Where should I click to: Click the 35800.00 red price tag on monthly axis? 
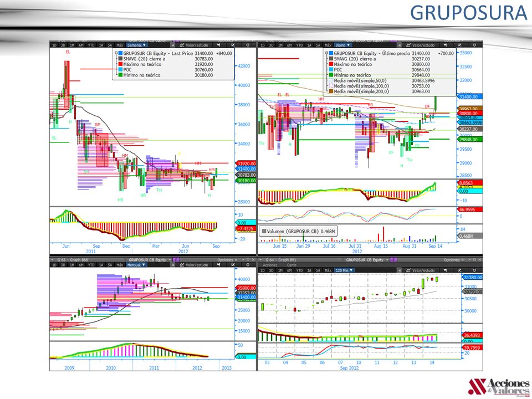(x=246, y=288)
